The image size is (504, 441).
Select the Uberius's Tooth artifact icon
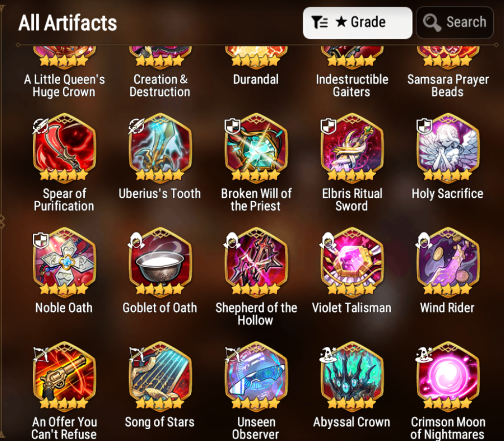click(160, 148)
